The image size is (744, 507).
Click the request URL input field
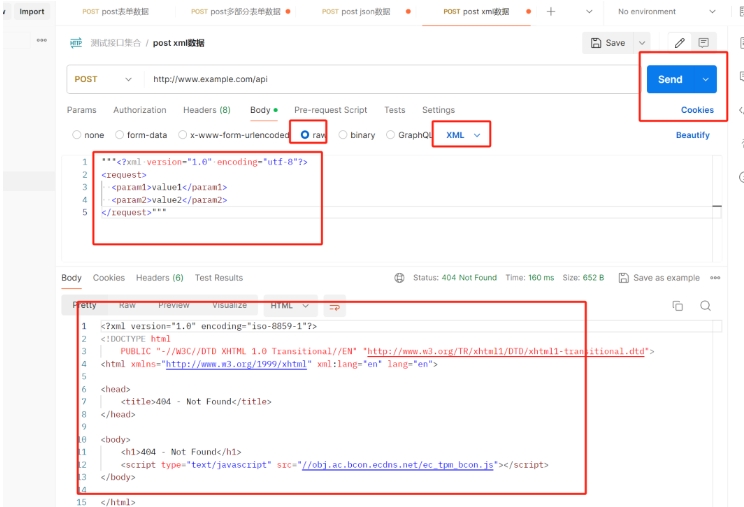tap(391, 79)
